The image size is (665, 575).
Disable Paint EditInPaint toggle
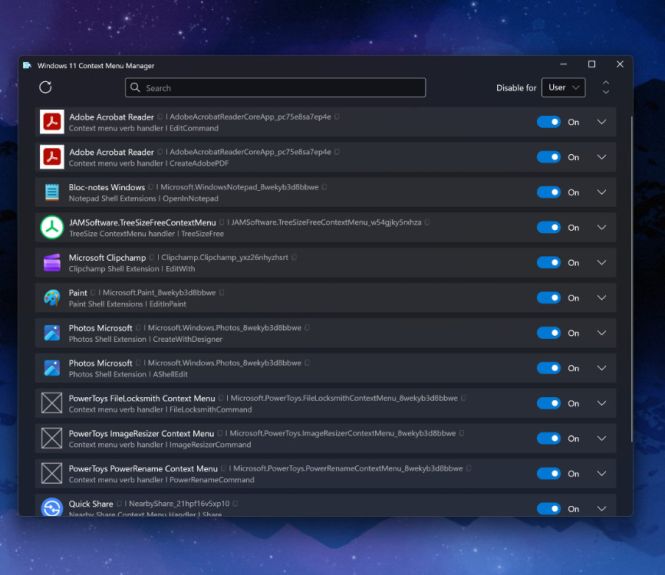pos(548,298)
